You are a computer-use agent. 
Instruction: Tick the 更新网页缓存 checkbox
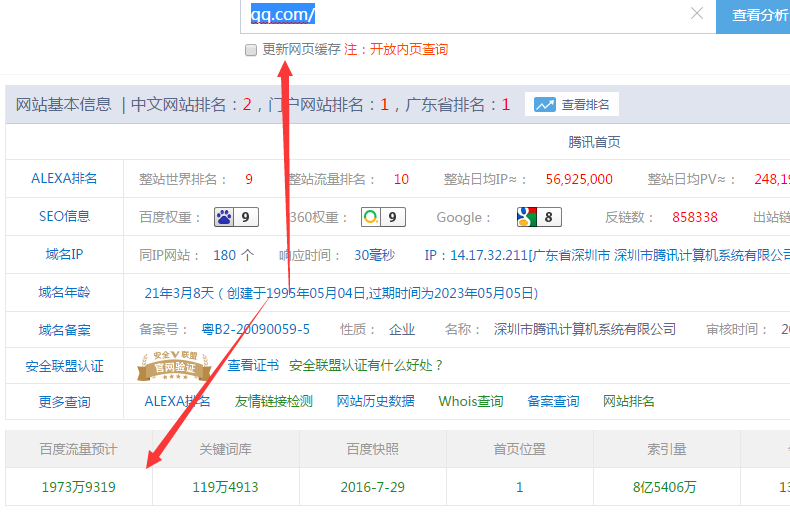250,50
